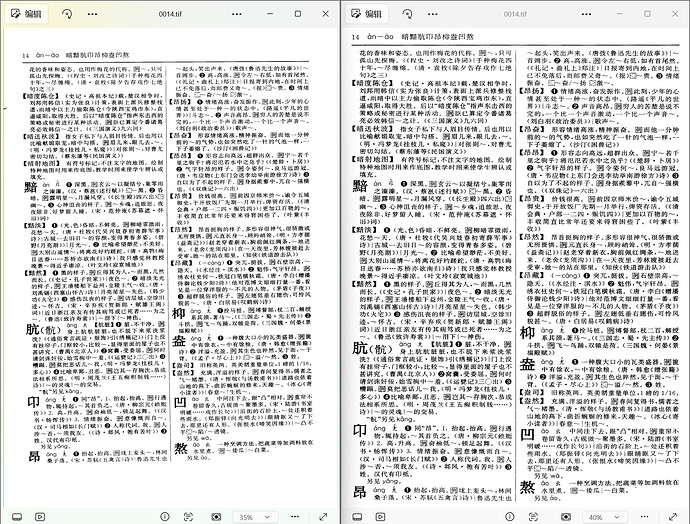This screenshot has width=690, height=524.
Task: Click the 0014.tif title in the right window
Action: pyautogui.click(x=515, y=14)
